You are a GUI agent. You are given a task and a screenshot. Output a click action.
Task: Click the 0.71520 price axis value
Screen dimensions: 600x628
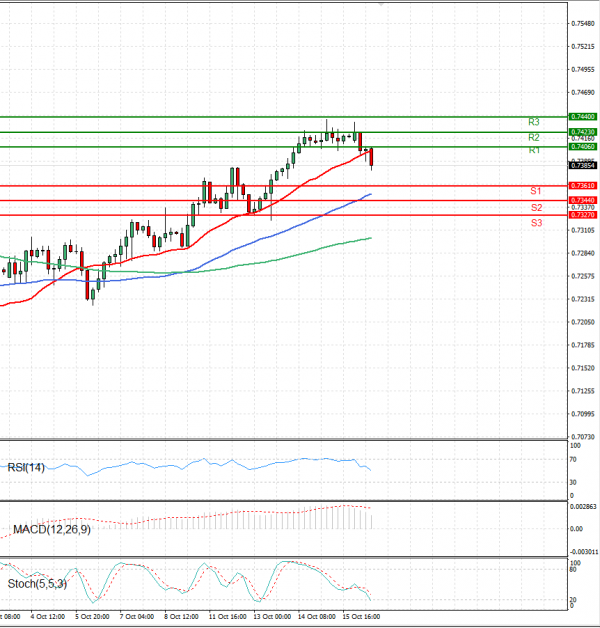point(583,368)
